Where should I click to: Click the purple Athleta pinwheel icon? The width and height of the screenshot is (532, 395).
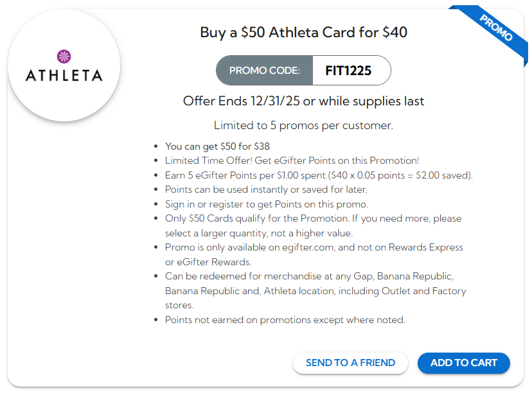(64, 57)
